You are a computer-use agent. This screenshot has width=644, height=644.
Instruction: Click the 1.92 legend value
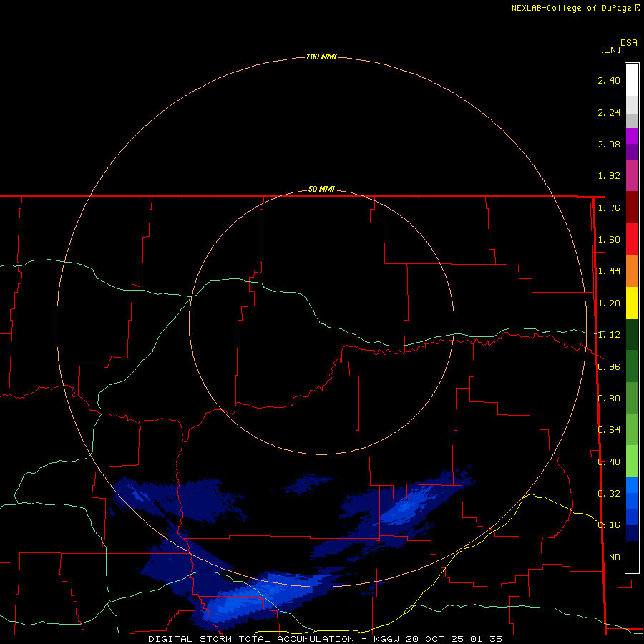(x=609, y=176)
